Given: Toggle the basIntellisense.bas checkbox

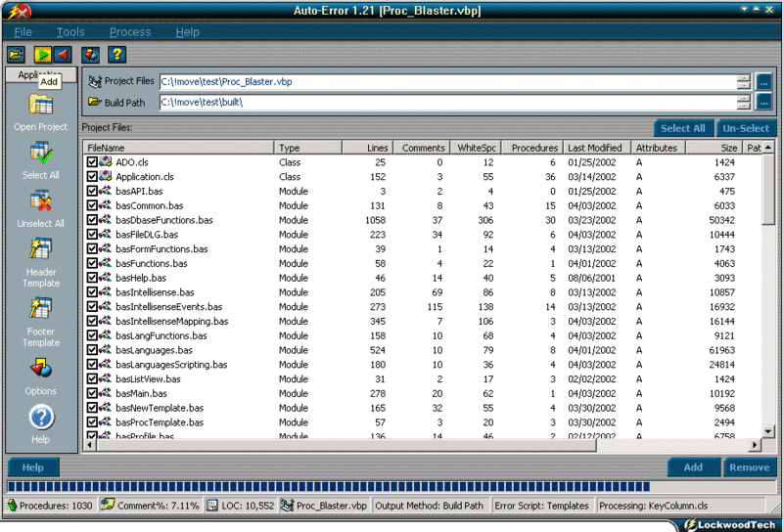Looking at the screenshot, I should pos(92,292).
